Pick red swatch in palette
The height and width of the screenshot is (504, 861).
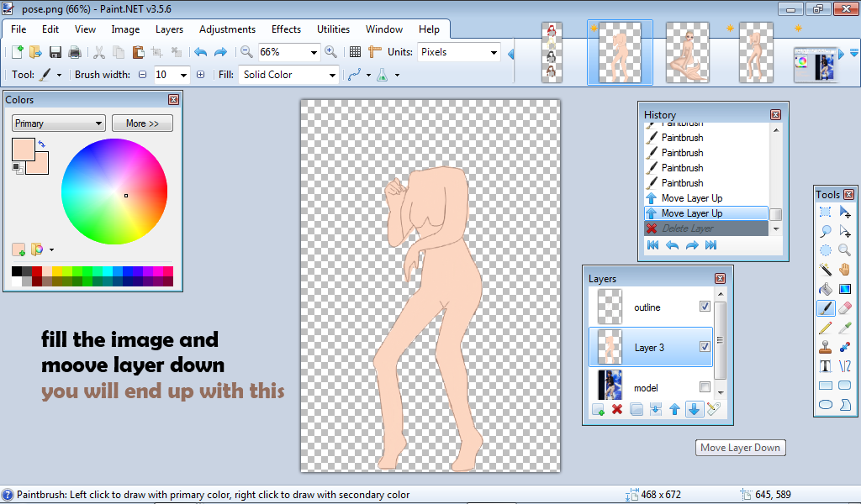click(x=37, y=271)
